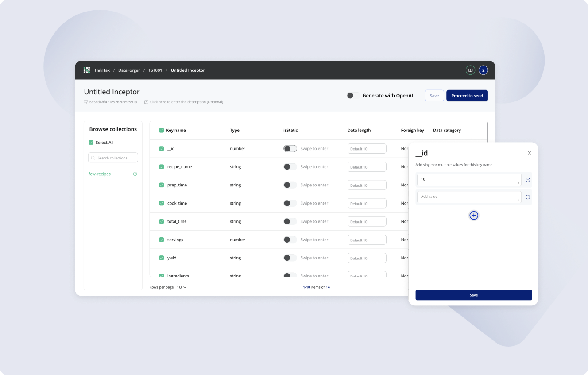The width and height of the screenshot is (588, 375).
Task: Go to TST001 breadcrumb
Action: 155,70
